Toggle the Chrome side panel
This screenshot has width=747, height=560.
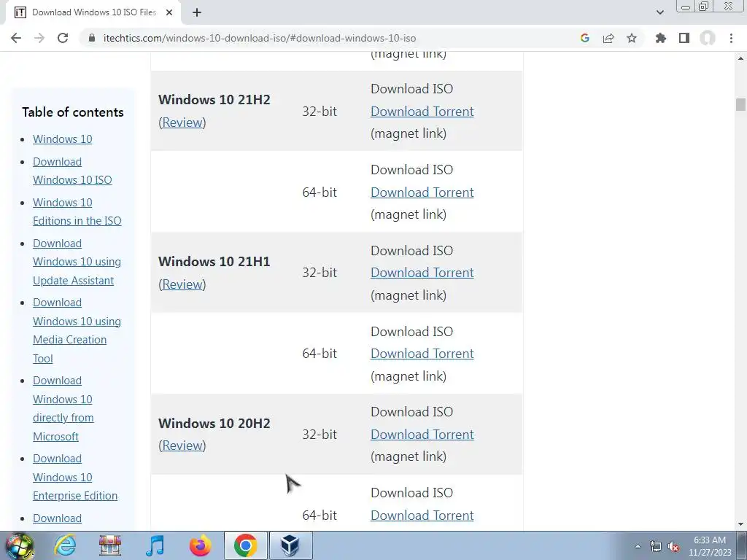click(x=684, y=38)
